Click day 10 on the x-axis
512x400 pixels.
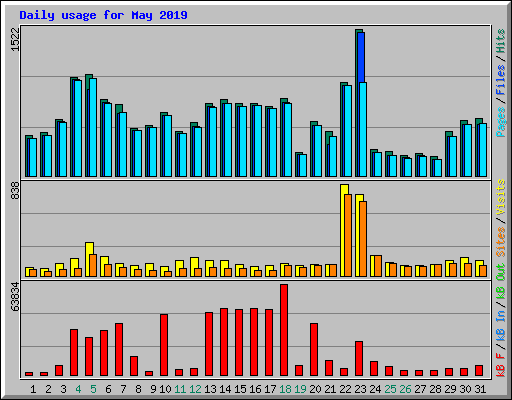165,389
